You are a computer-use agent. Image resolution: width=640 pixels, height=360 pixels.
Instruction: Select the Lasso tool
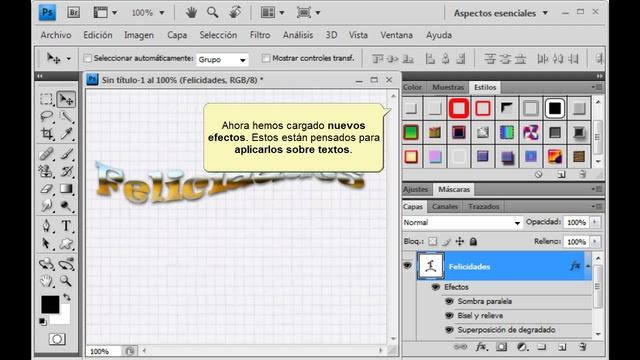[x=47, y=116]
